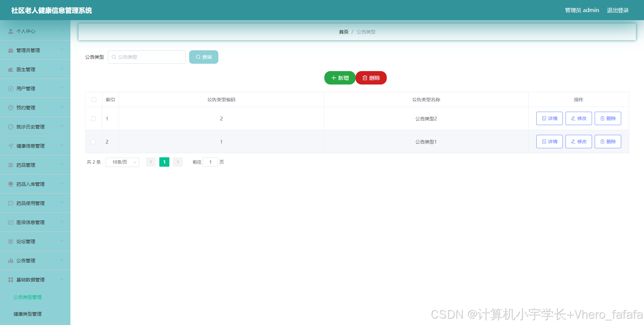
Task: Click the 健康信息管理 paper-plane icon
Action: tap(10, 146)
